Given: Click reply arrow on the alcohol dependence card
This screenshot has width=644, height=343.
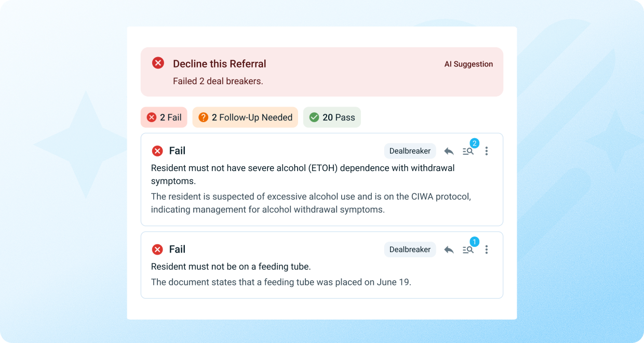Looking at the screenshot, I should 449,151.
